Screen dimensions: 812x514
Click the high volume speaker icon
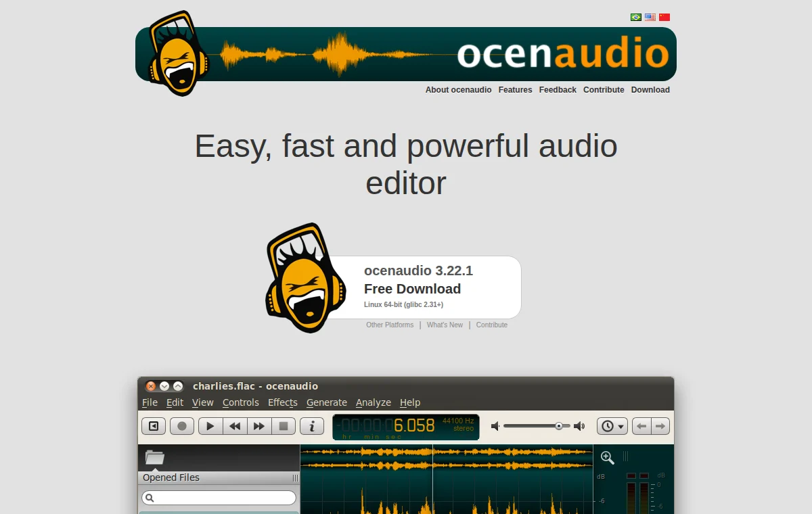pyautogui.click(x=579, y=426)
